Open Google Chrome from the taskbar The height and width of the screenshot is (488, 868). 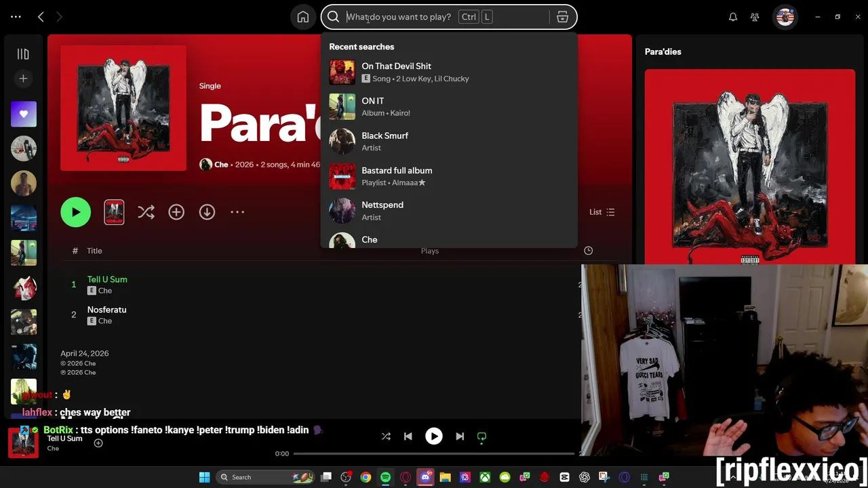[x=366, y=477]
